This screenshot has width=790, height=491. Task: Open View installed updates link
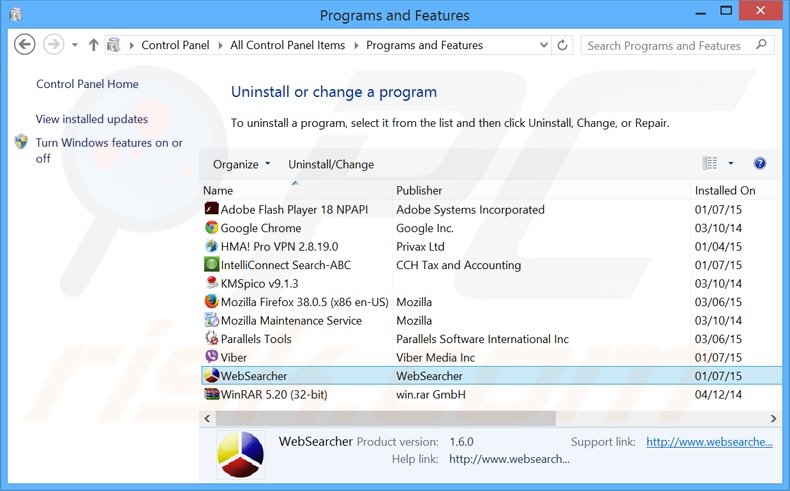coord(92,119)
